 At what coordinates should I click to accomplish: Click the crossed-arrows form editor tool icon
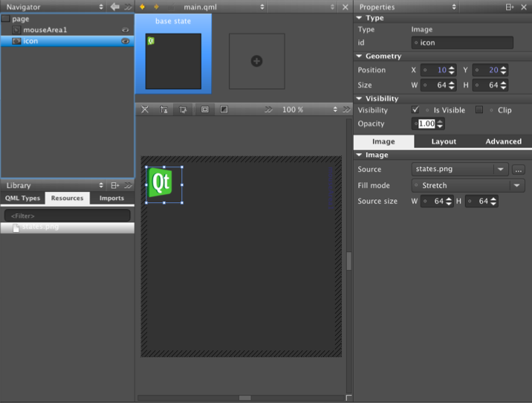[x=145, y=109]
